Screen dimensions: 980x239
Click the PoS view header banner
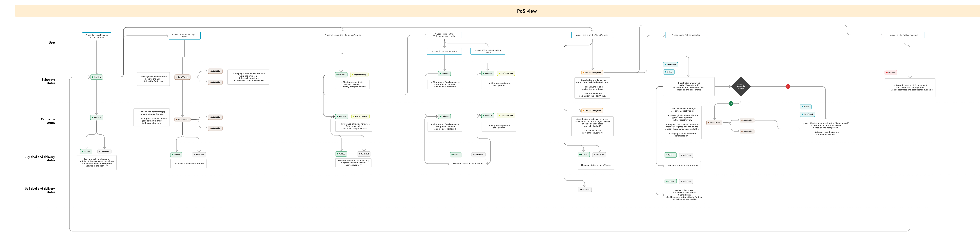[x=497, y=11]
